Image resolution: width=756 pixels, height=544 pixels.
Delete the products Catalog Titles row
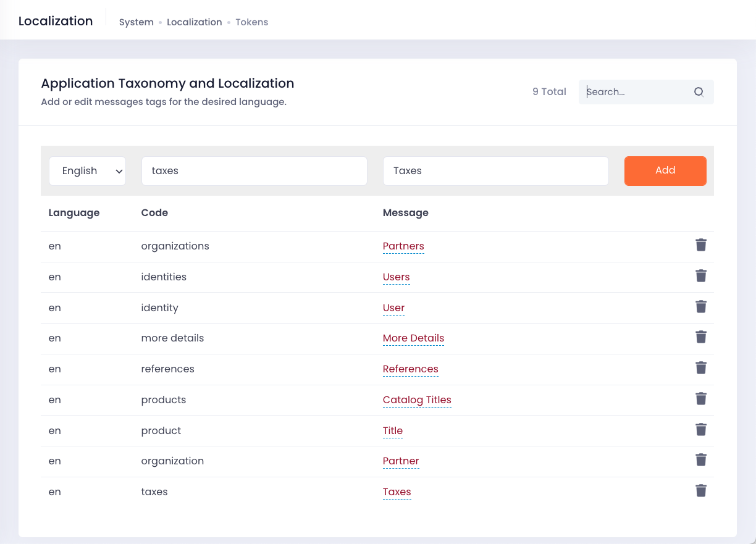pyautogui.click(x=701, y=399)
